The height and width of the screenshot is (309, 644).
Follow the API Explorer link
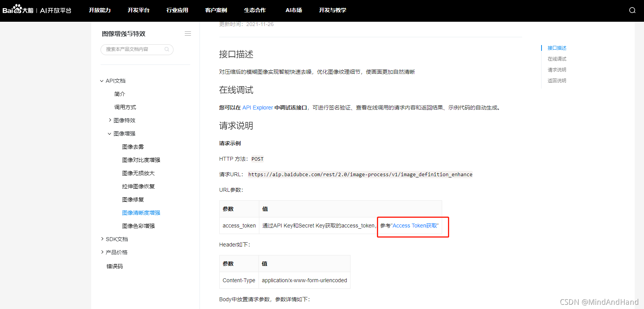258,108
